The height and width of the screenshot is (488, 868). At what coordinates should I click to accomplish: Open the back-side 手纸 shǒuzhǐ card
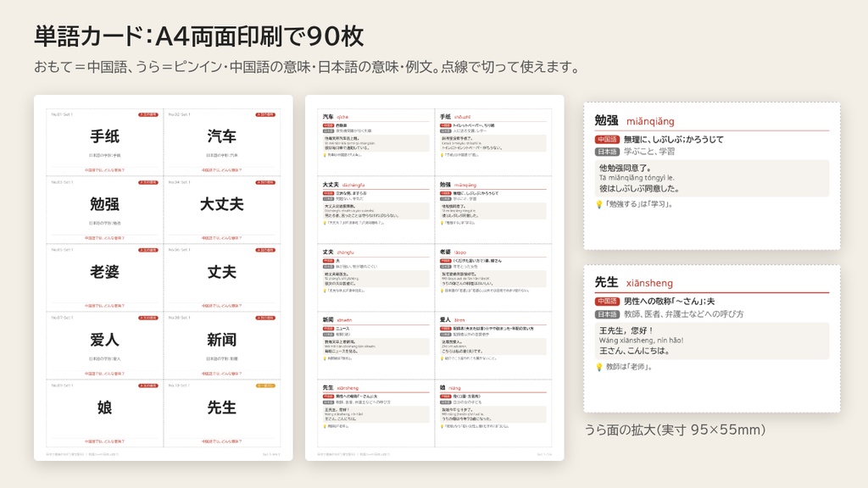493,142
